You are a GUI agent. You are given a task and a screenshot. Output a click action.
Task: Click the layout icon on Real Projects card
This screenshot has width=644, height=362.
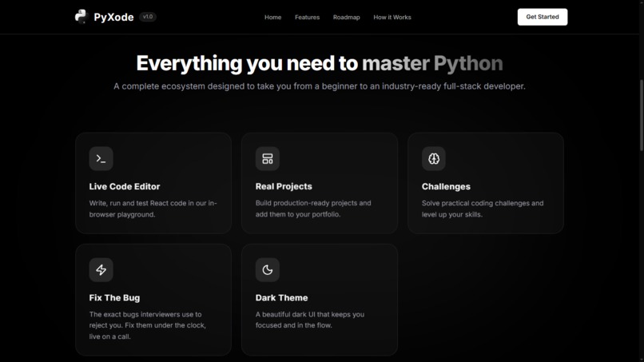(268, 158)
